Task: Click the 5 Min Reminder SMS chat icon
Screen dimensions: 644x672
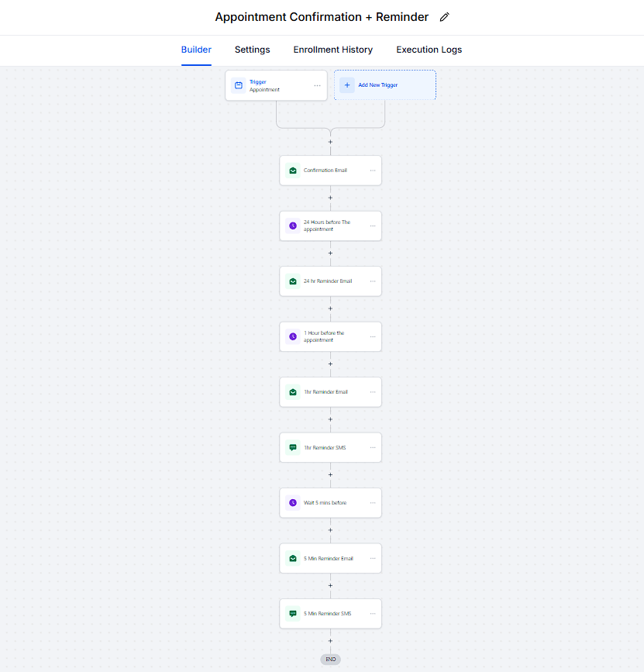Action: (x=293, y=614)
